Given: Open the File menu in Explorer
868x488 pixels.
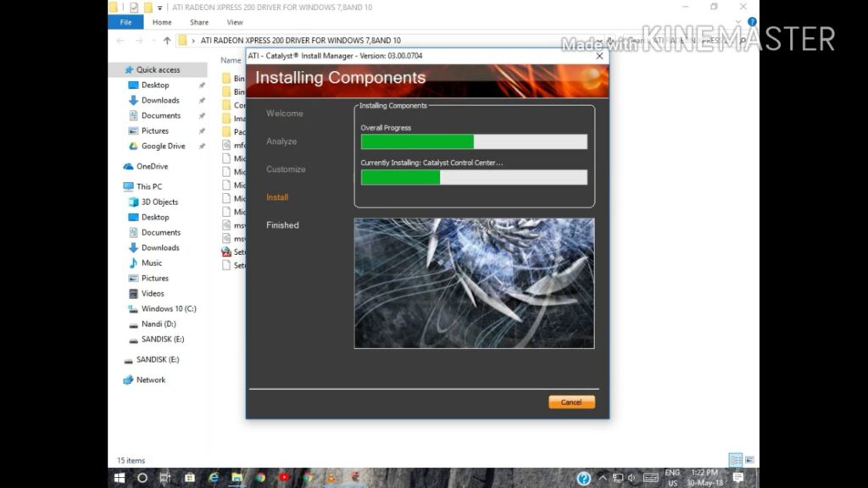Looking at the screenshot, I should click(125, 22).
